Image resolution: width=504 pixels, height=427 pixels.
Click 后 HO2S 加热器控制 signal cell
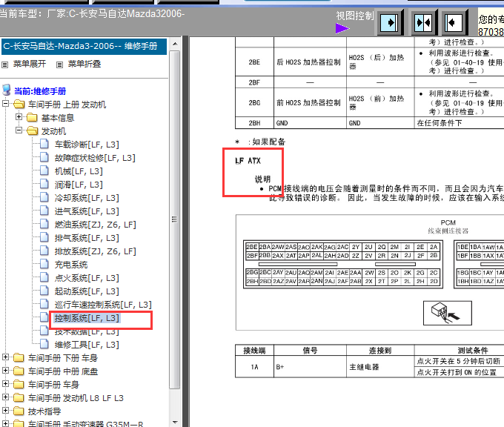pos(310,62)
